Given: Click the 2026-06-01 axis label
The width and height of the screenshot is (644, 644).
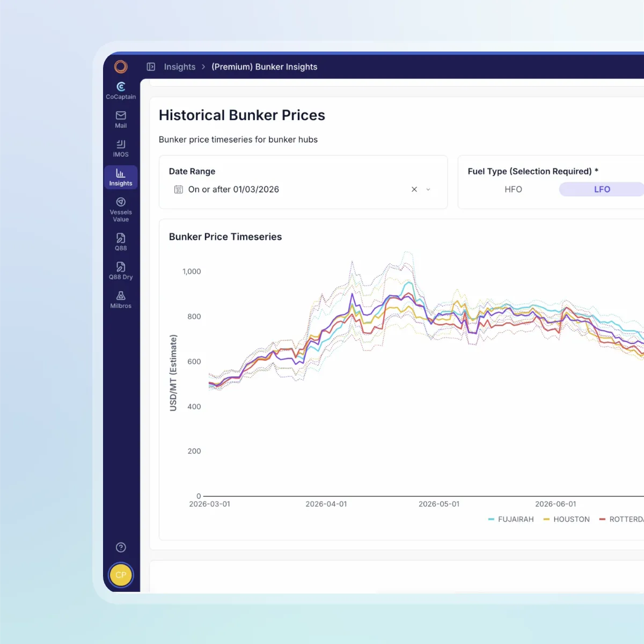Looking at the screenshot, I should (x=555, y=504).
